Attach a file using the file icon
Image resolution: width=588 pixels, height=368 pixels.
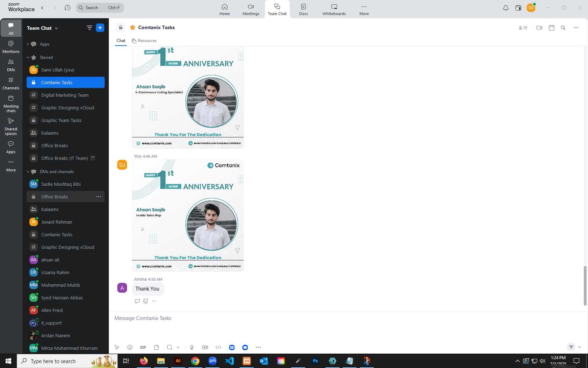point(156,347)
